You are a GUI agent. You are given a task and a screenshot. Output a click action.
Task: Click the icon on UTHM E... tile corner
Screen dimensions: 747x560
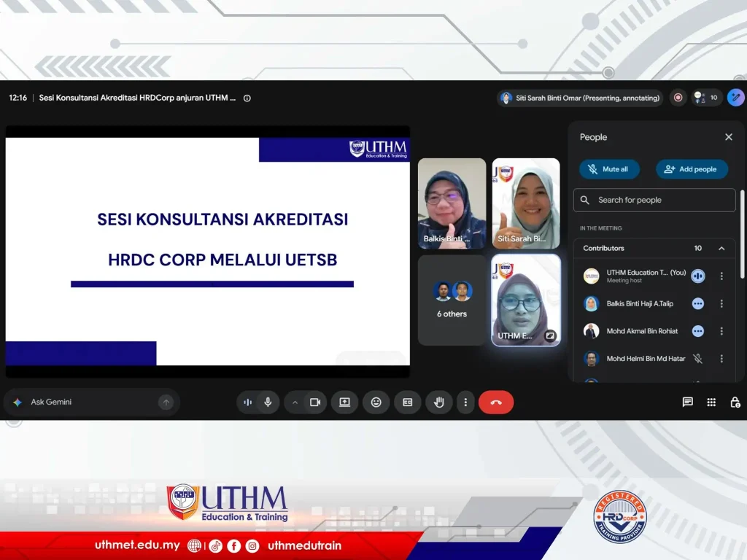point(550,335)
